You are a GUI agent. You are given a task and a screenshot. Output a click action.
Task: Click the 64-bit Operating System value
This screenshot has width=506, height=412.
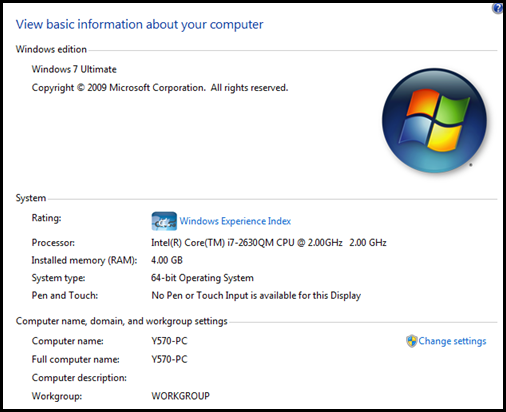coord(202,278)
